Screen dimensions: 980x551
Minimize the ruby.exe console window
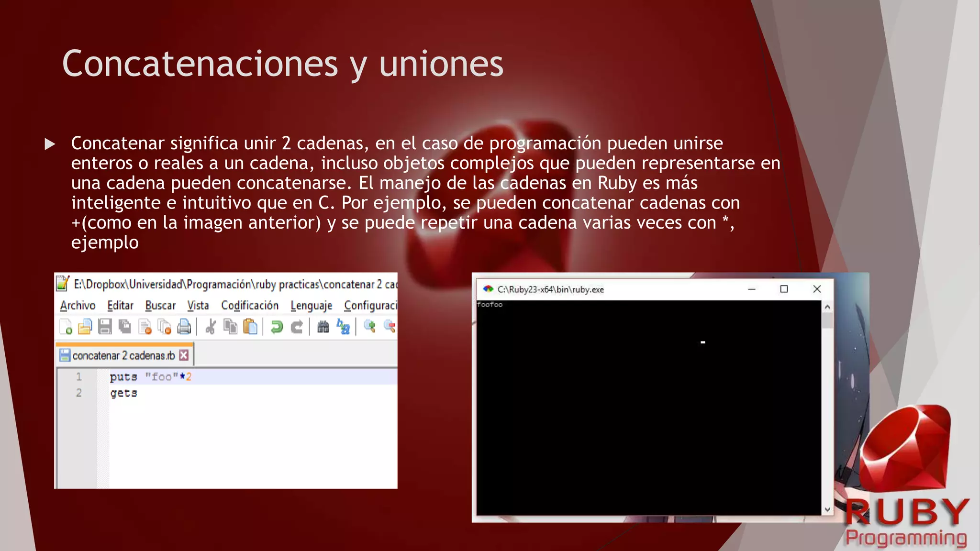tap(752, 289)
